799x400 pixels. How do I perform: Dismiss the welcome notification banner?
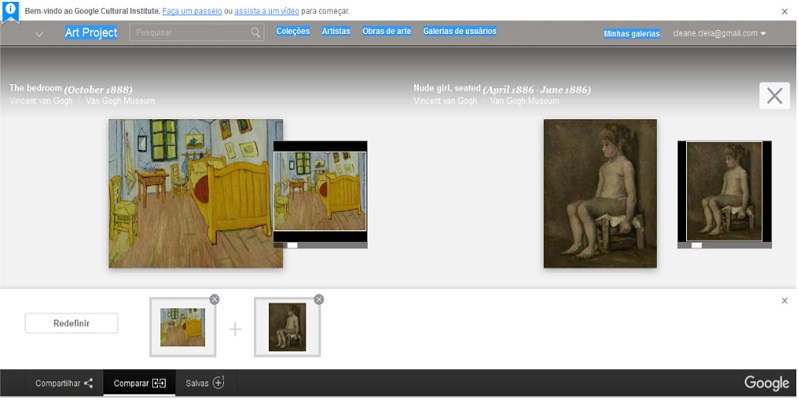click(784, 11)
